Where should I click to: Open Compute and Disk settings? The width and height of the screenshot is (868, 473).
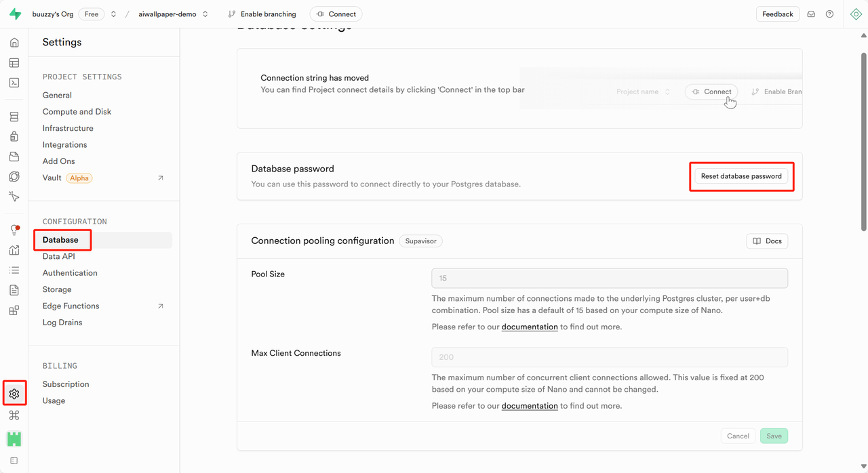(x=77, y=112)
